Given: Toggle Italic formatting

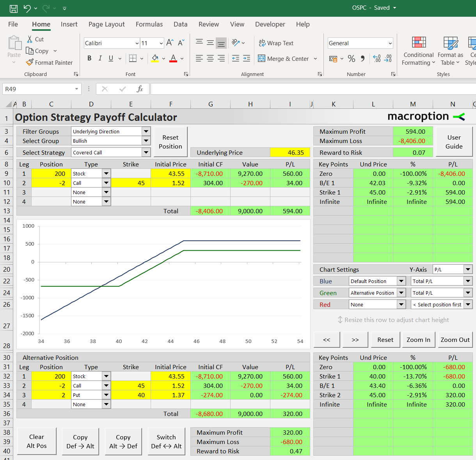Looking at the screenshot, I should (100, 58).
